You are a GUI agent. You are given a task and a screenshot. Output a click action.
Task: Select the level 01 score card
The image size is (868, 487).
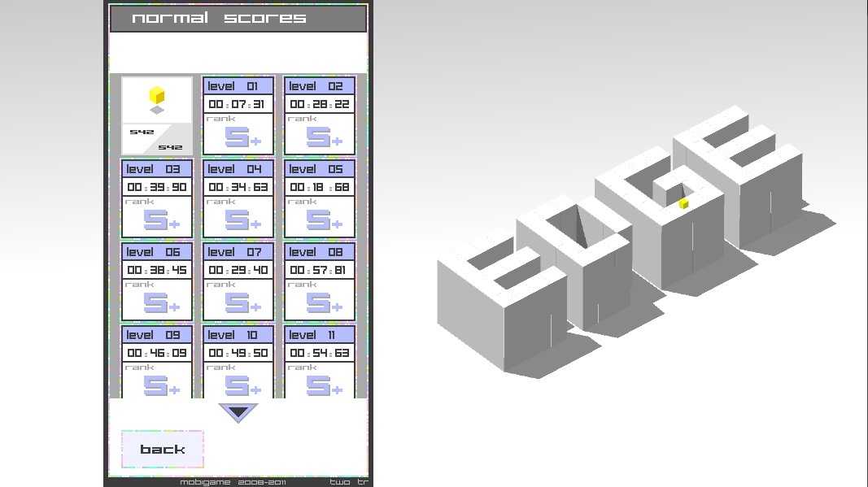238,115
